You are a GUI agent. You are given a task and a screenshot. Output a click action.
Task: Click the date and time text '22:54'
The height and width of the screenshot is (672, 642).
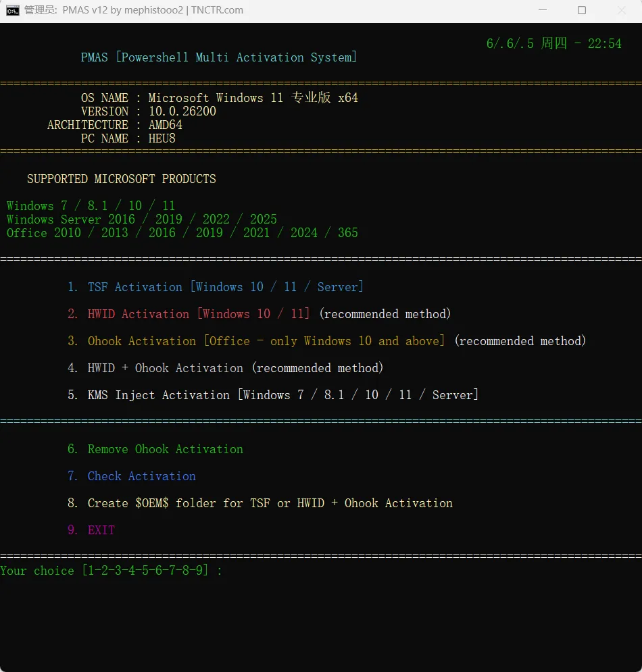point(604,43)
